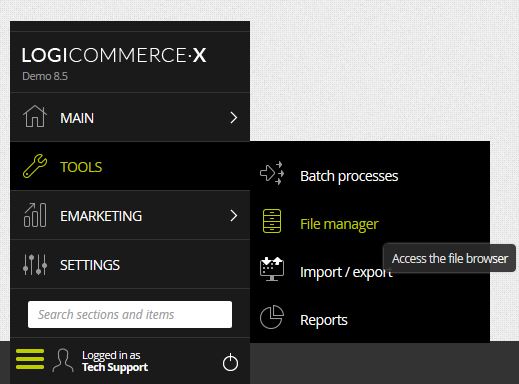This screenshot has height=384, width=519.
Task: Expand the MAIN section chevron
Action: tap(234, 117)
